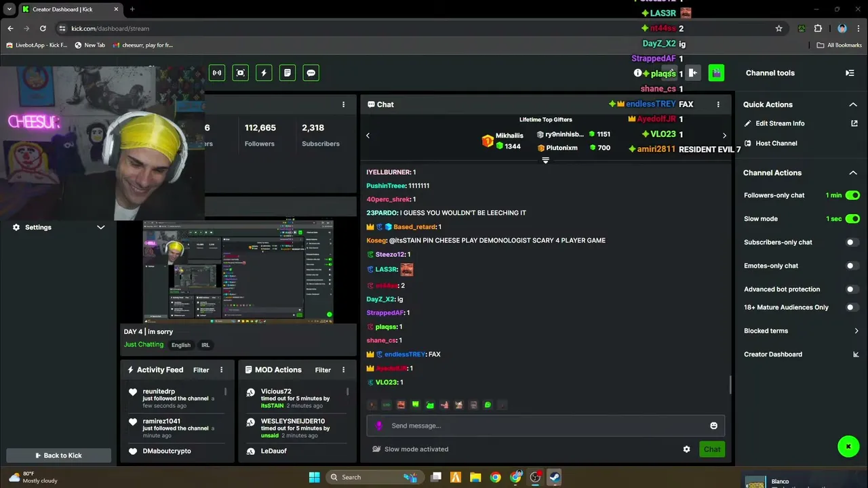Open Edit Stream Info external link icon
The image size is (868, 488).
(x=854, y=123)
